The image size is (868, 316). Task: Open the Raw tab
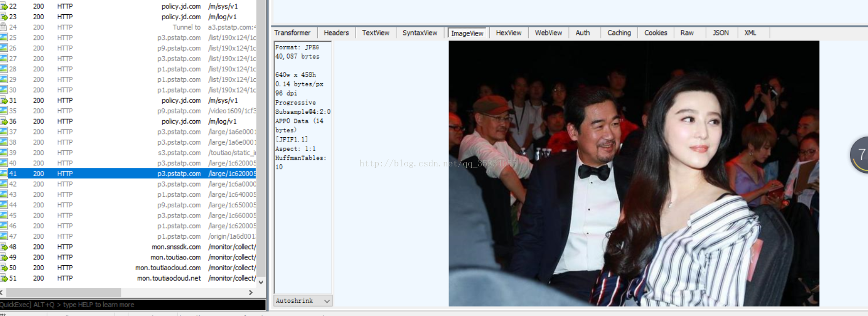[x=687, y=33]
